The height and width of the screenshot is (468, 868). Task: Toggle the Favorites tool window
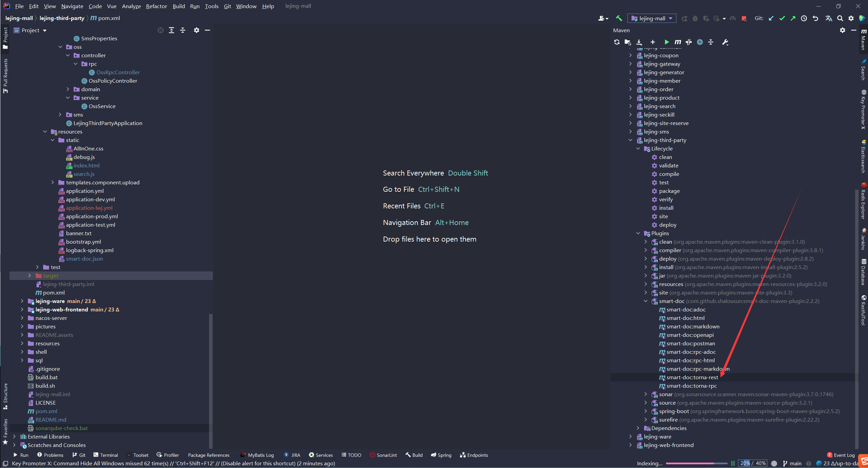point(5,432)
